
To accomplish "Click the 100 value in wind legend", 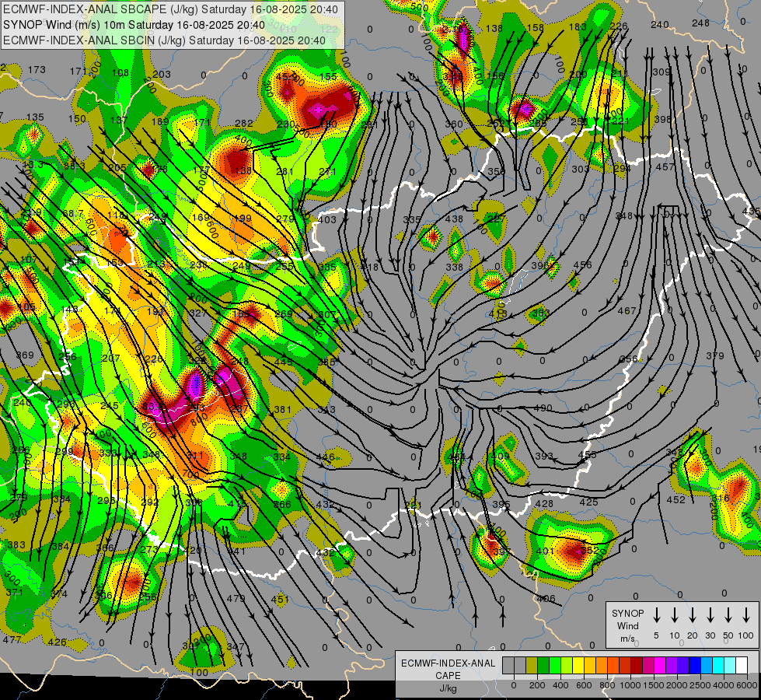I will pyautogui.click(x=746, y=635).
